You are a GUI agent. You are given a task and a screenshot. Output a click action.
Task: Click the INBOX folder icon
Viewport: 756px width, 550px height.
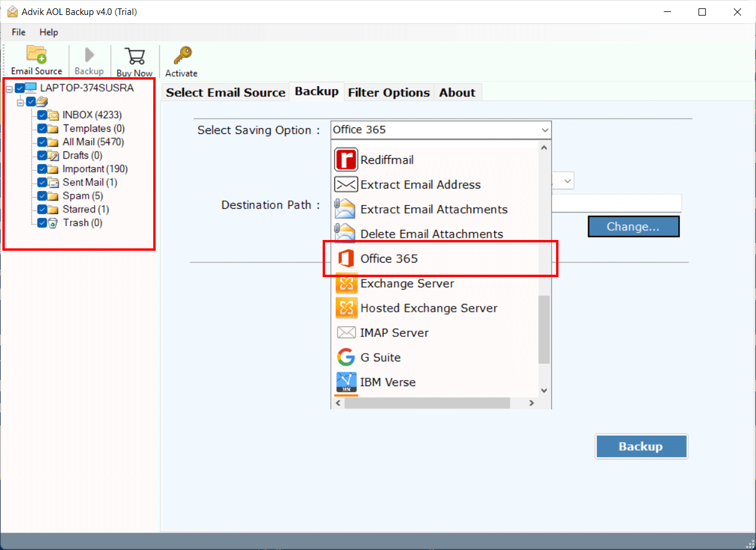pos(53,115)
